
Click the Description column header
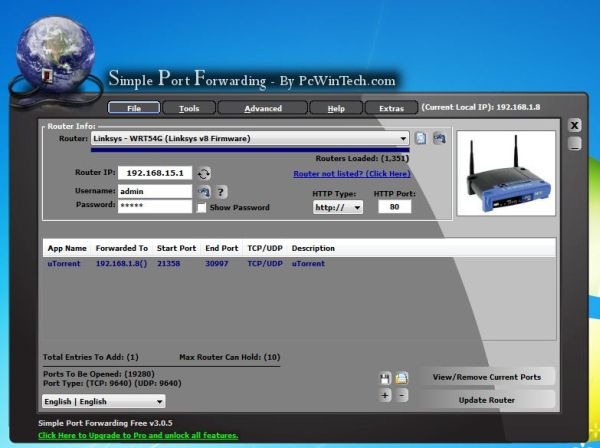click(313, 248)
